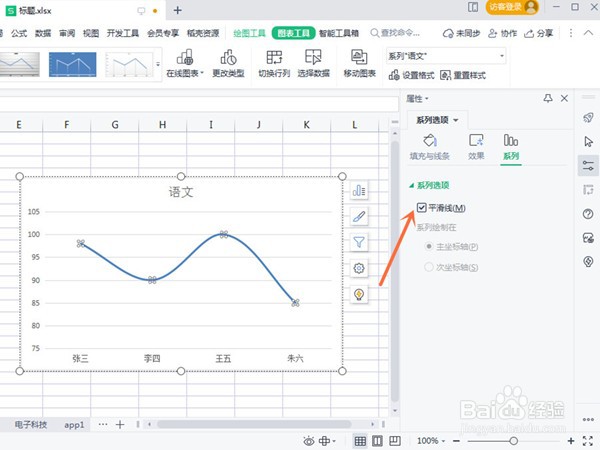Screen dimensions: 600x450
Task: Click the 更改类型 change chart type icon
Action: (228, 57)
